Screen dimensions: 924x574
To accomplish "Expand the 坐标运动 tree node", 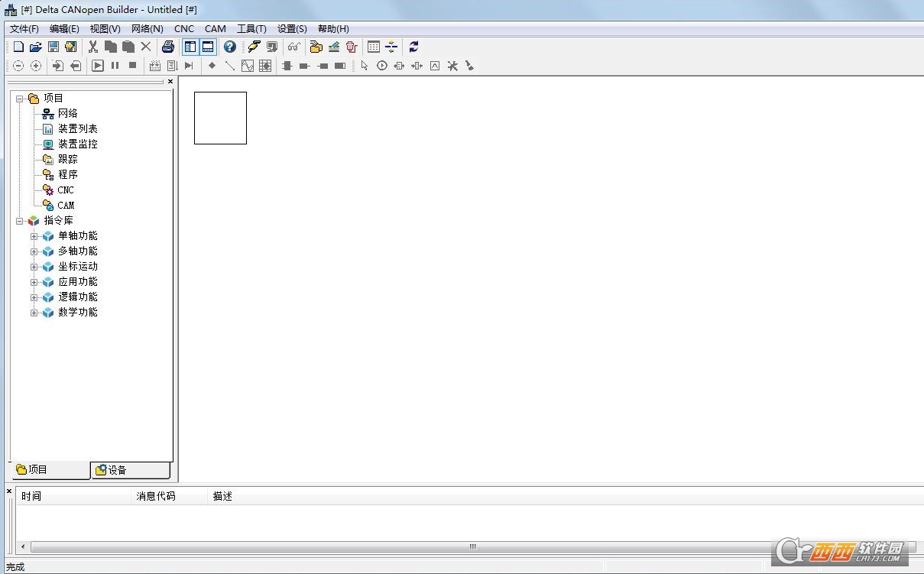I will pos(34,267).
